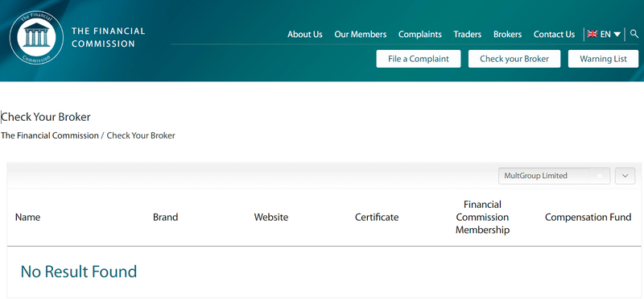Sort by the Name column header
The width and height of the screenshot is (644, 299).
28,217
